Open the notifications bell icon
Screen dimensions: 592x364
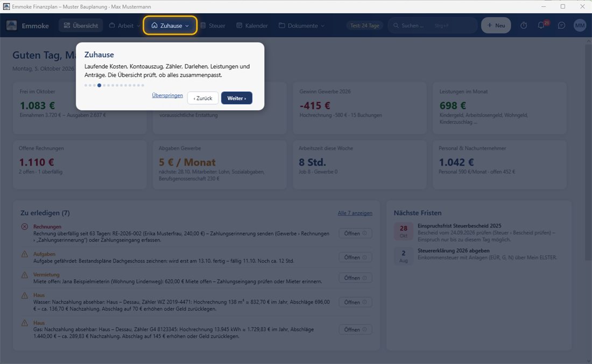tap(541, 25)
